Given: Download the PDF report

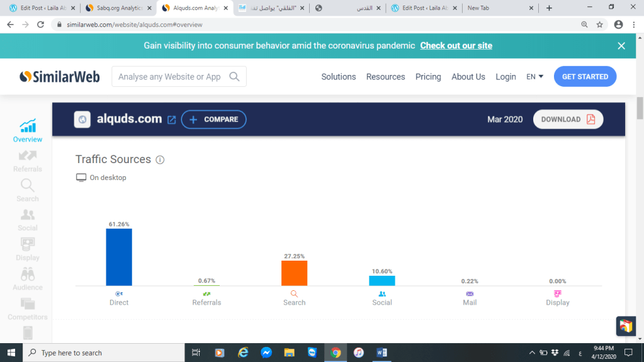Looking at the screenshot, I should point(568,120).
